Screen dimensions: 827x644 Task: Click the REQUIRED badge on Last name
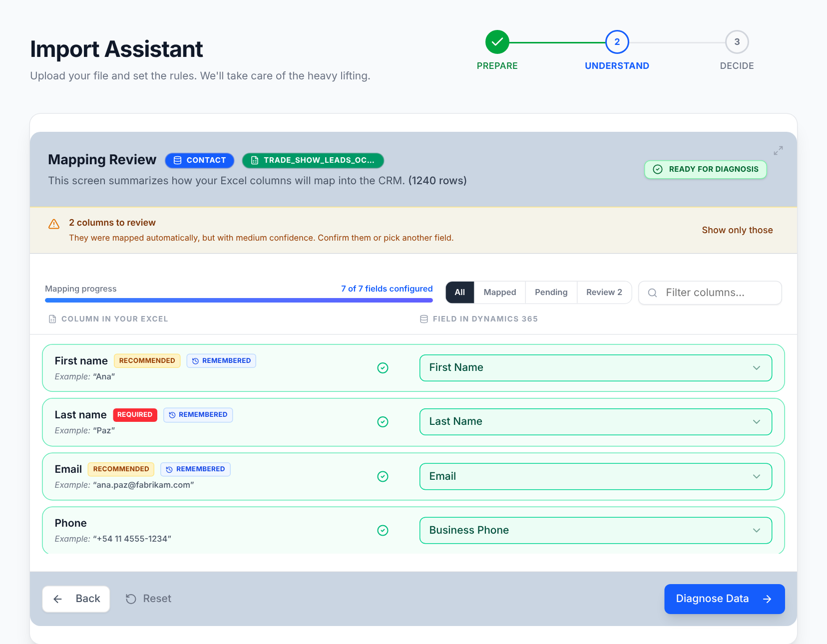[135, 415]
